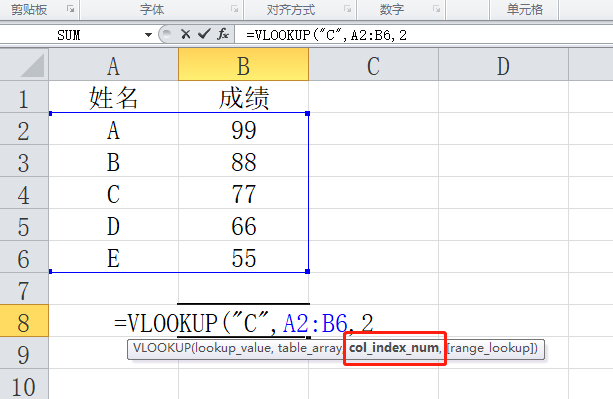Viewport: 613px width, 399px height.
Task: Select row 7 header
Action: [x=24, y=289]
